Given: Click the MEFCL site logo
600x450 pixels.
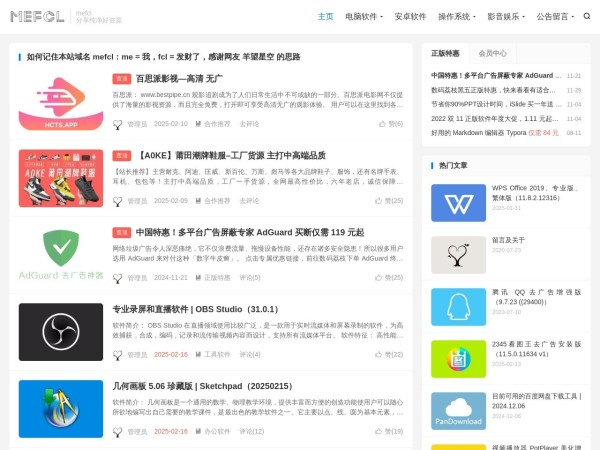Looking at the screenshot, I should 38,17.
